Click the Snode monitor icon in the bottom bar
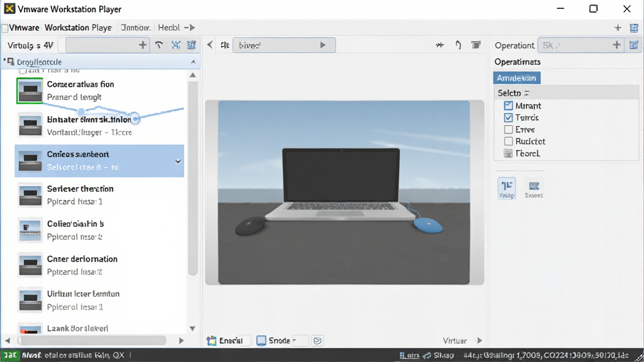The height and width of the screenshot is (362, 644). click(x=261, y=341)
